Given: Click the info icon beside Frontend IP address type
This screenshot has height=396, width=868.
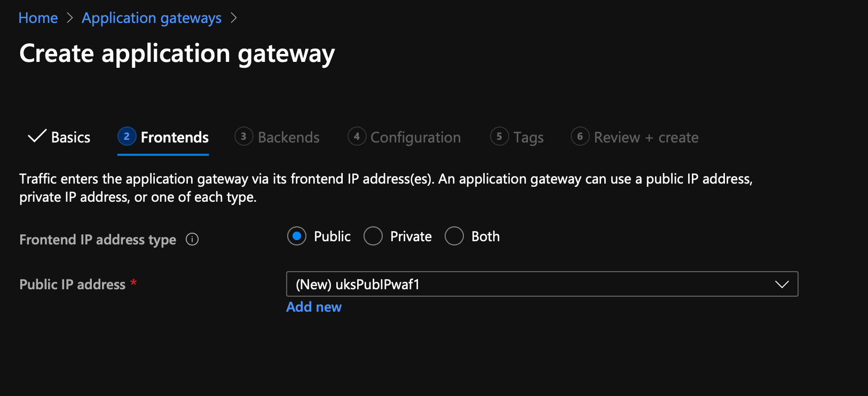Looking at the screenshot, I should (x=192, y=239).
